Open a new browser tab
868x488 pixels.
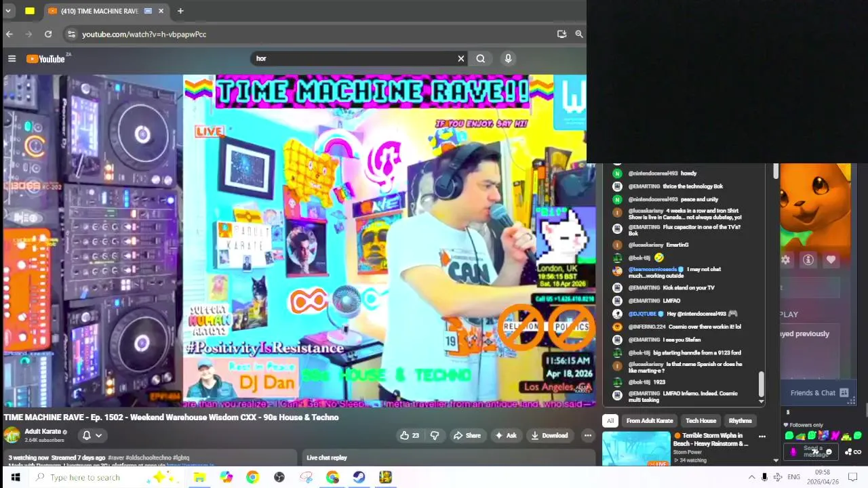(180, 11)
